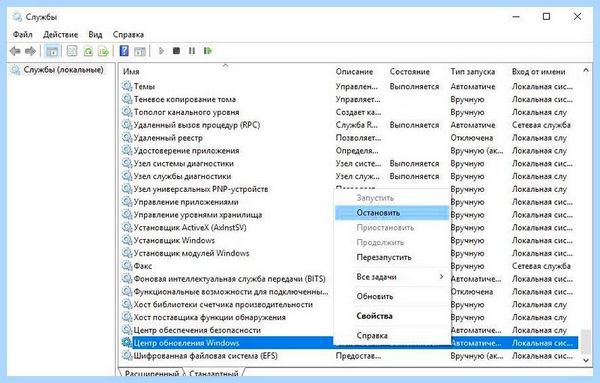600x383 pixels.
Task: Click Отключена startup type for Удаленный реестр
Action: 472,137
